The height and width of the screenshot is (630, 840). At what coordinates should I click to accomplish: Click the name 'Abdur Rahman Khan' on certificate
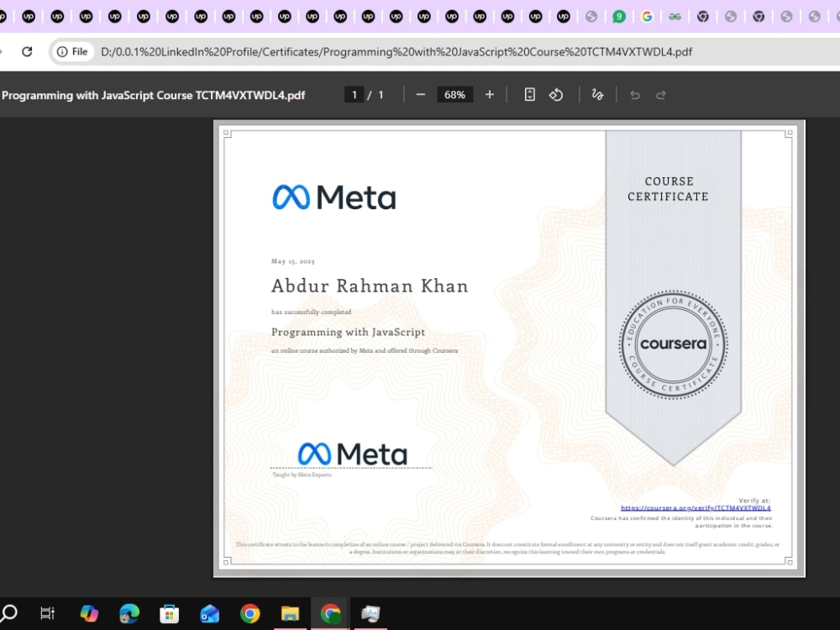coord(370,286)
